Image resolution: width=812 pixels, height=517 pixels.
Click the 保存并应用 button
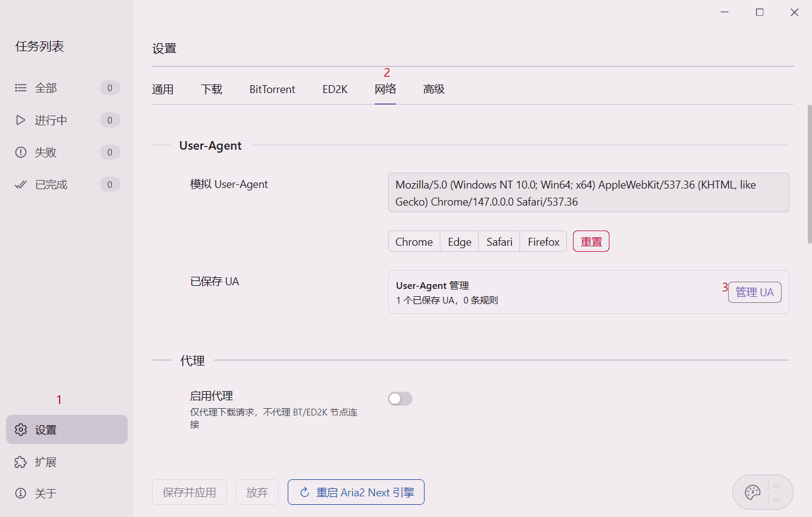[189, 492]
